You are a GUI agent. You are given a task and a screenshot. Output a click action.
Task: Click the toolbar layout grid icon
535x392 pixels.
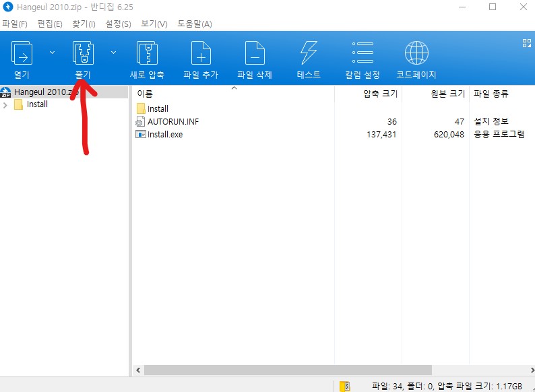(526, 43)
